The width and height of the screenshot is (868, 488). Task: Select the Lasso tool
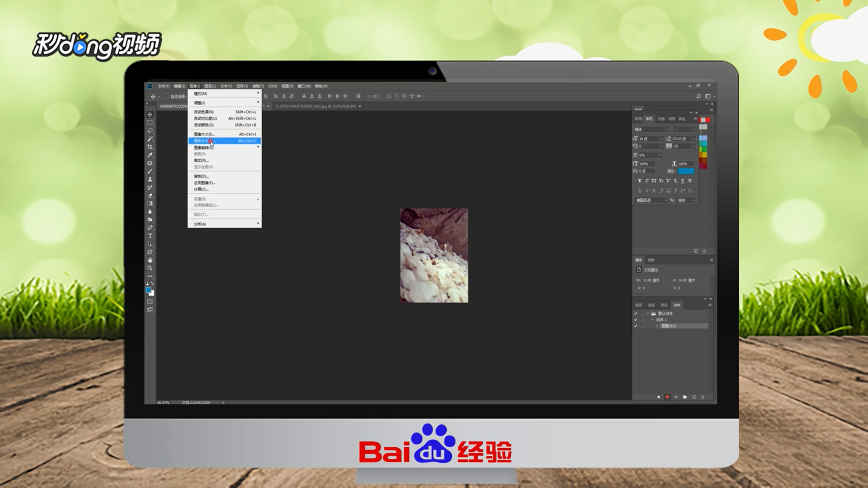pos(150,131)
